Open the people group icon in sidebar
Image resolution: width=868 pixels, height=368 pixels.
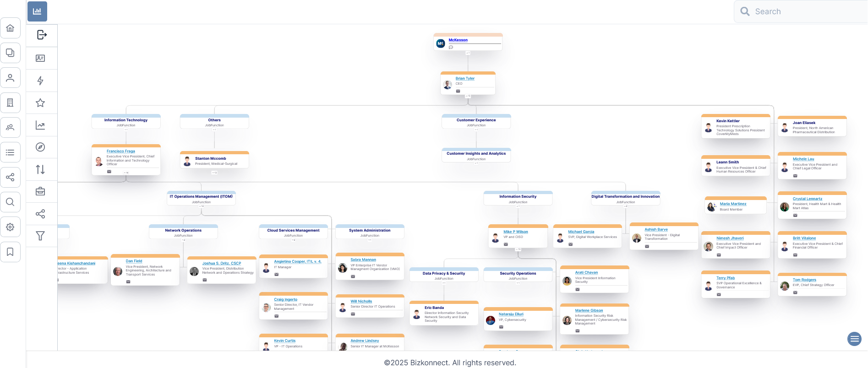point(10,127)
